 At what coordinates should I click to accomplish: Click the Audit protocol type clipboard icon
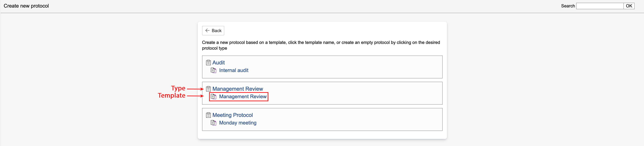click(x=208, y=63)
